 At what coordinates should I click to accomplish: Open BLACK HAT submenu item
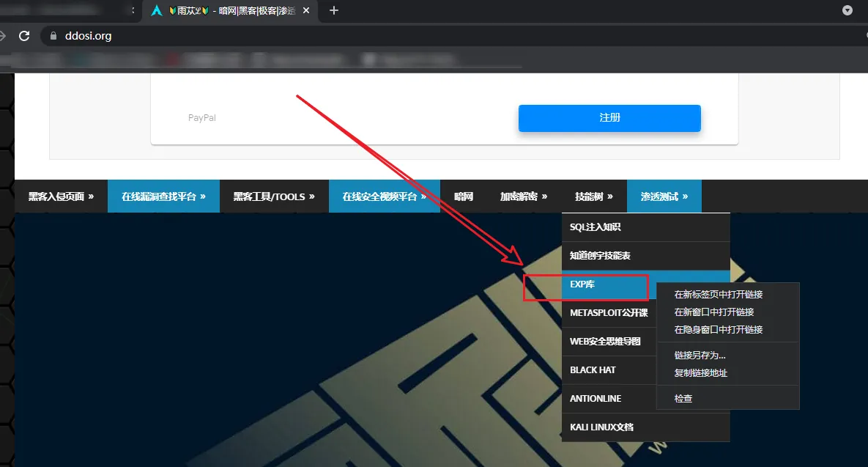pos(609,370)
